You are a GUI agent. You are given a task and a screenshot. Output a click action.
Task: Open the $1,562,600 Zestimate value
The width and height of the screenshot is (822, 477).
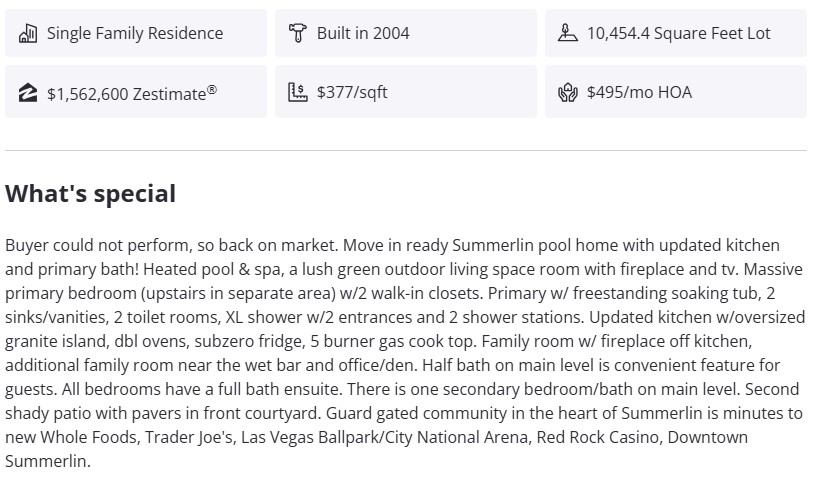(x=131, y=93)
